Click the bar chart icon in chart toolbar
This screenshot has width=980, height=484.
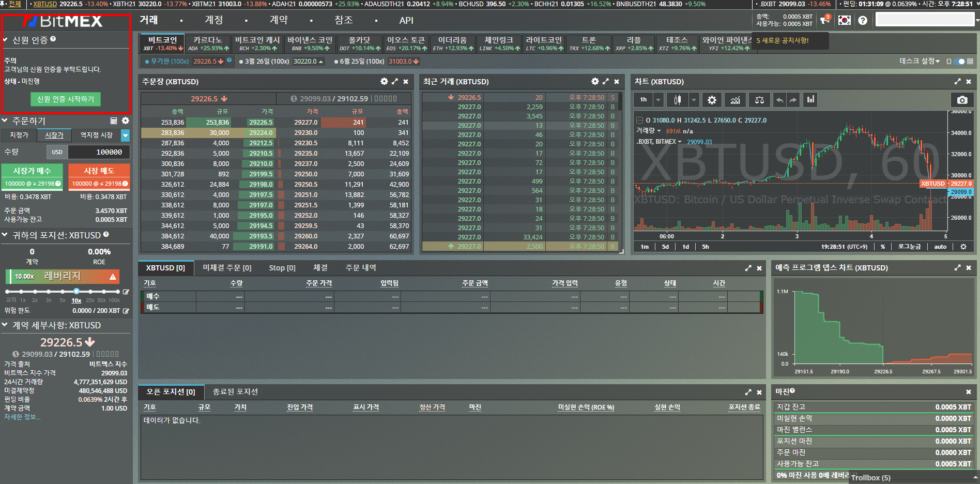tap(810, 100)
